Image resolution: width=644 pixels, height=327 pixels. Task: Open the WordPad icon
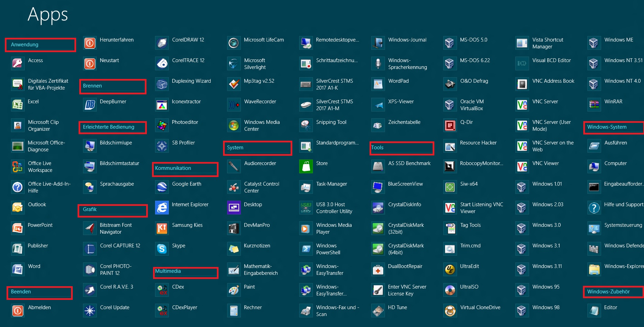378,84
